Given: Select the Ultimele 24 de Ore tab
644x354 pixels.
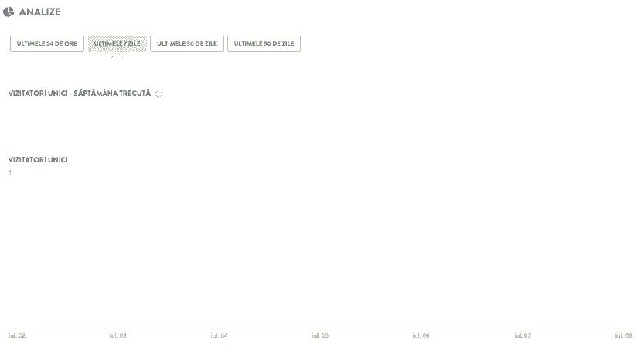Looking at the screenshot, I should (46, 44).
